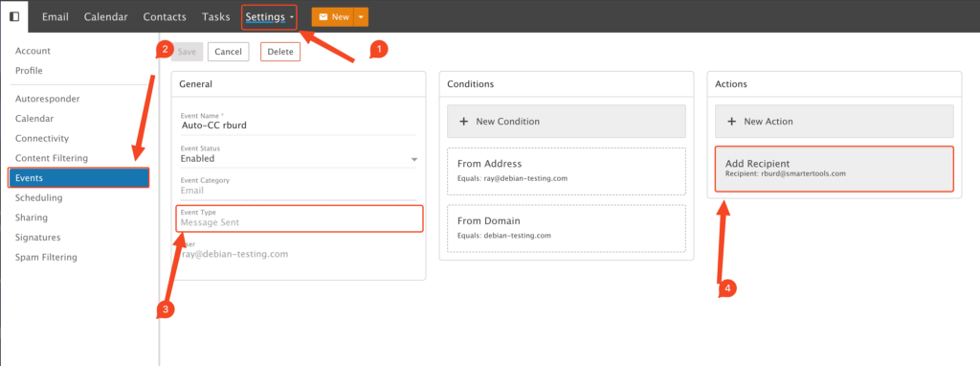980x366 pixels.
Task: Click the Event Category Email field
Action: click(299, 187)
